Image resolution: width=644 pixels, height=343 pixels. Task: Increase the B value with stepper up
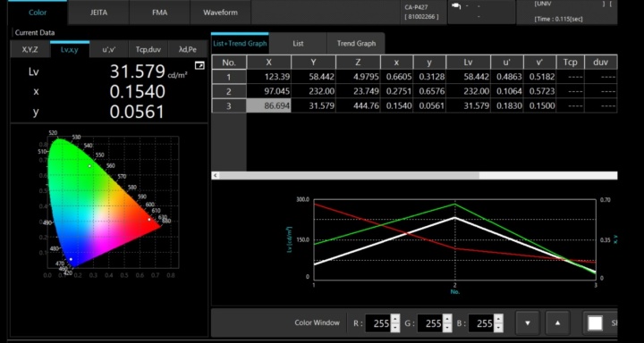pos(498,319)
